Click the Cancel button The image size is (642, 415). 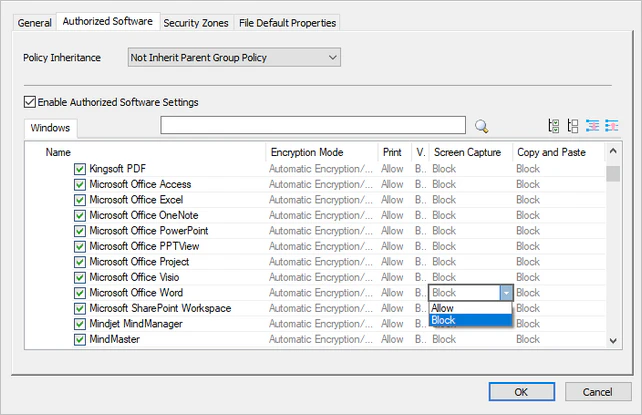pos(598,392)
